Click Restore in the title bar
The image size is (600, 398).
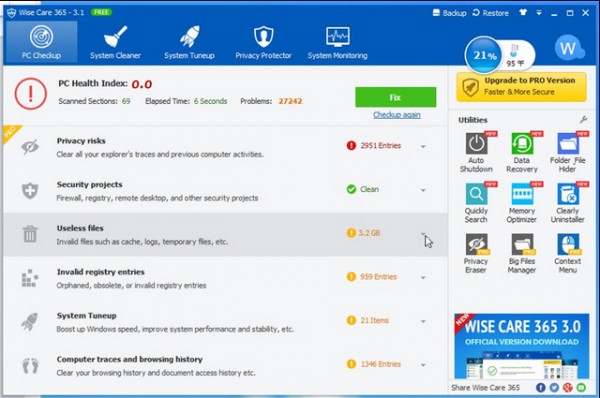[491, 13]
